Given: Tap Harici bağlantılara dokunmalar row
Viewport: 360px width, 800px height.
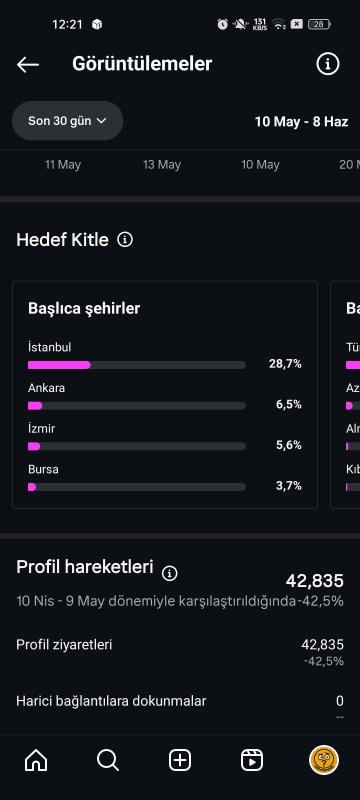Looking at the screenshot, I should (180, 707).
